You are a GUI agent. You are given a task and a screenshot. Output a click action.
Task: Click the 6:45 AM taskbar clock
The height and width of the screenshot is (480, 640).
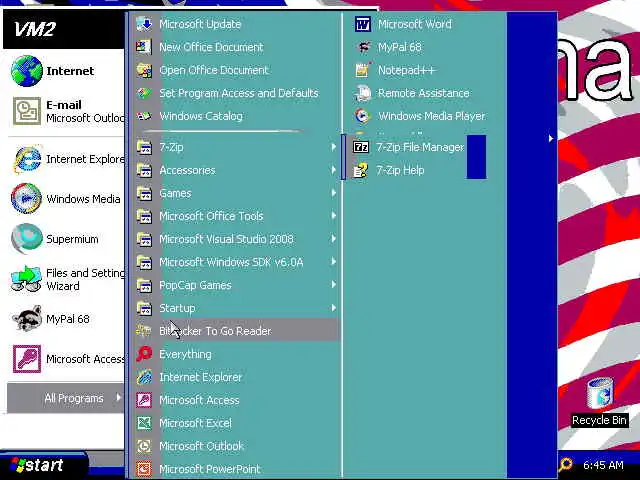click(x=603, y=465)
